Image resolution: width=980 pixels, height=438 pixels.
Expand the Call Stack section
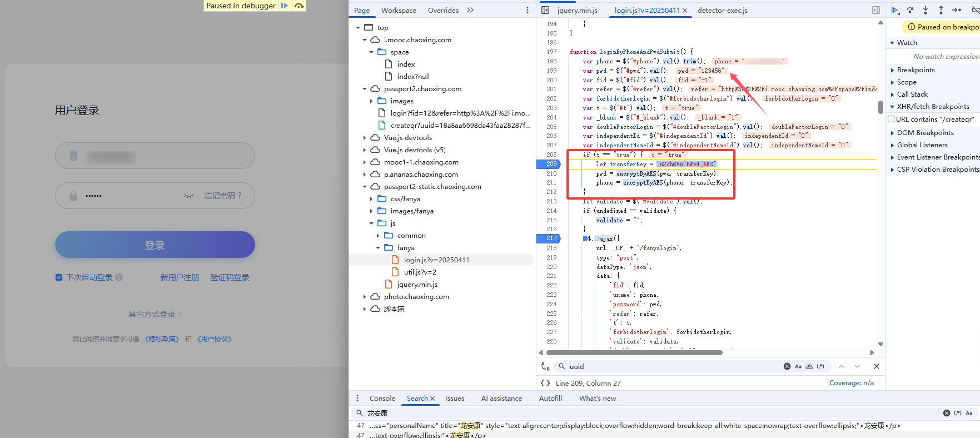tap(912, 94)
